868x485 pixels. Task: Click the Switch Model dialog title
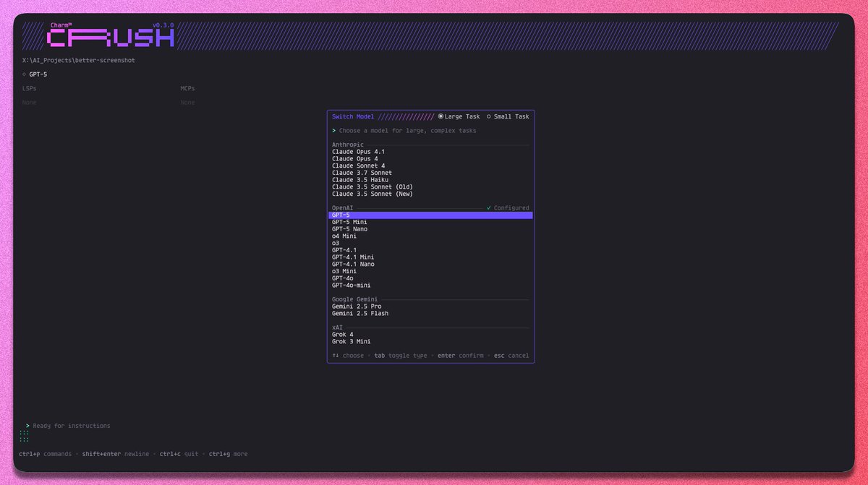pyautogui.click(x=353, y=116)
